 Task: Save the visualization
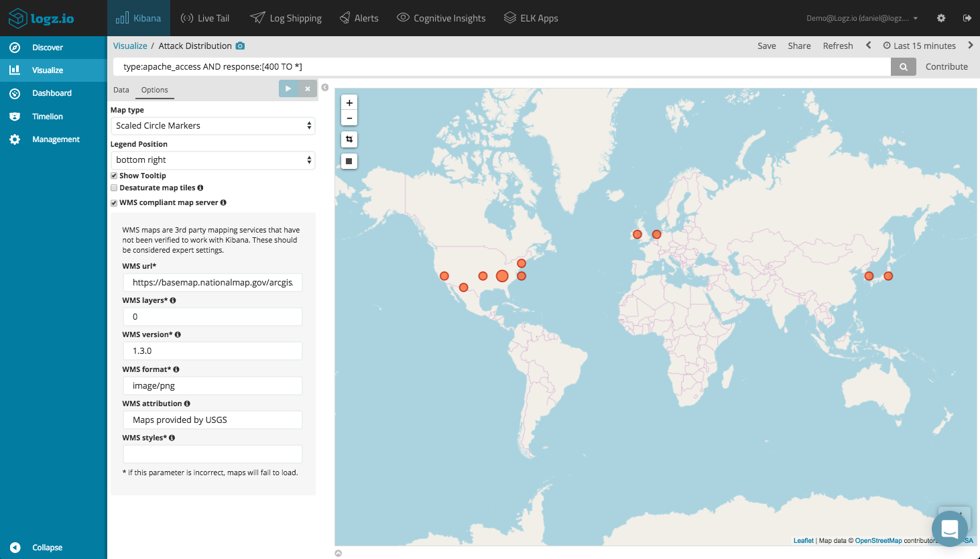767,46
